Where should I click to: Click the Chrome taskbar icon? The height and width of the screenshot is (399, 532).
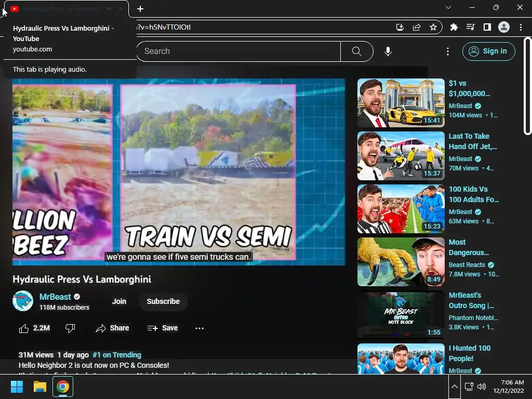(63, 387)
